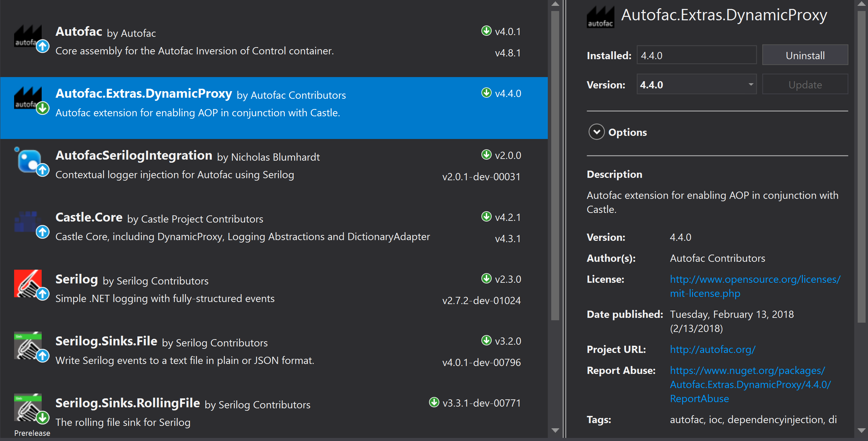Select the Autofac package row title
The width and height of the screenshot is (868, 441).
point(79,31)
